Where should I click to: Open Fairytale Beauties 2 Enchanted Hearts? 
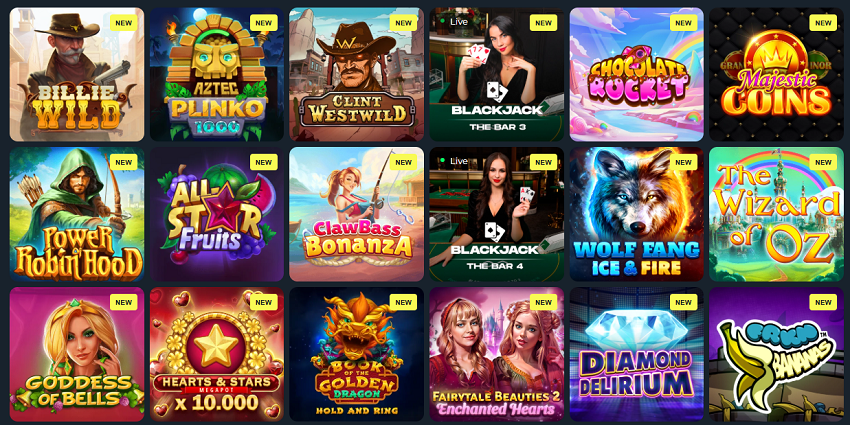497,355
